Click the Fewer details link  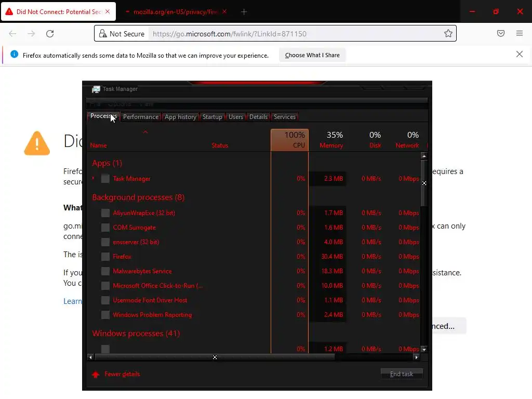122,374
